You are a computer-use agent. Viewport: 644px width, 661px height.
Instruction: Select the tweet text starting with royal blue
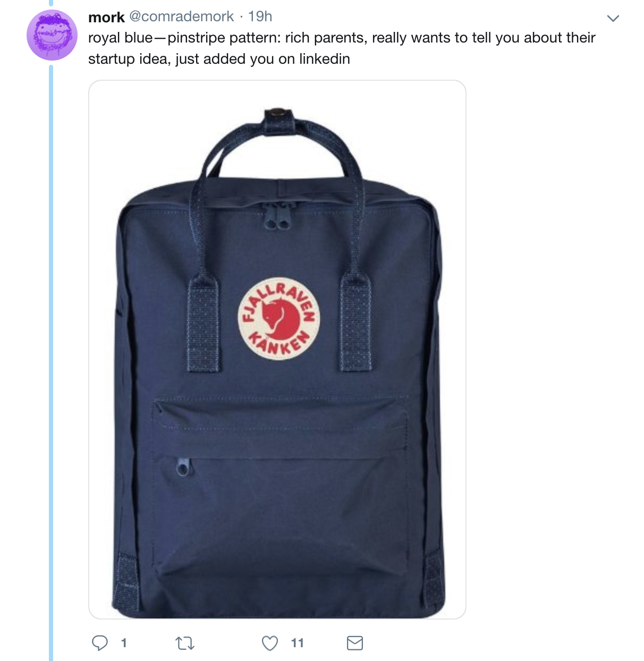point(342,48)
